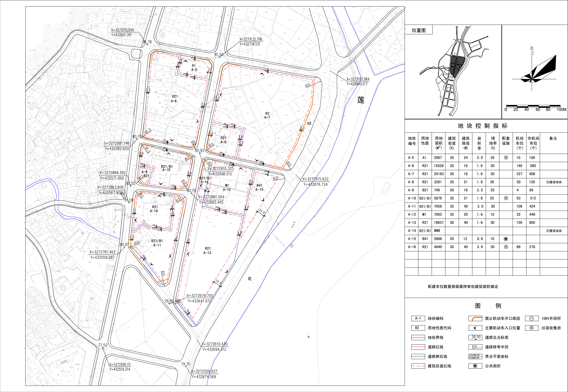Click the road elevation label 79.35

[186, 364]
